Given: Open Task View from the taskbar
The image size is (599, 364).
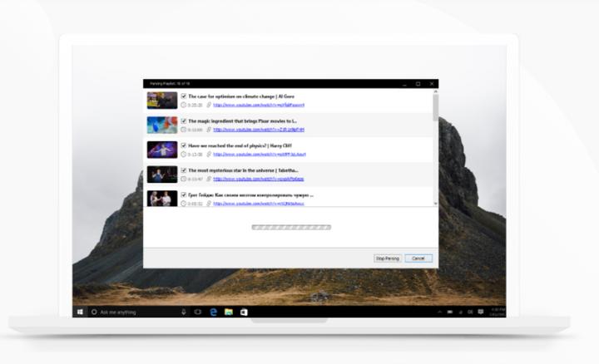Looking at the screenshot, I should click(x=198, y=312).
